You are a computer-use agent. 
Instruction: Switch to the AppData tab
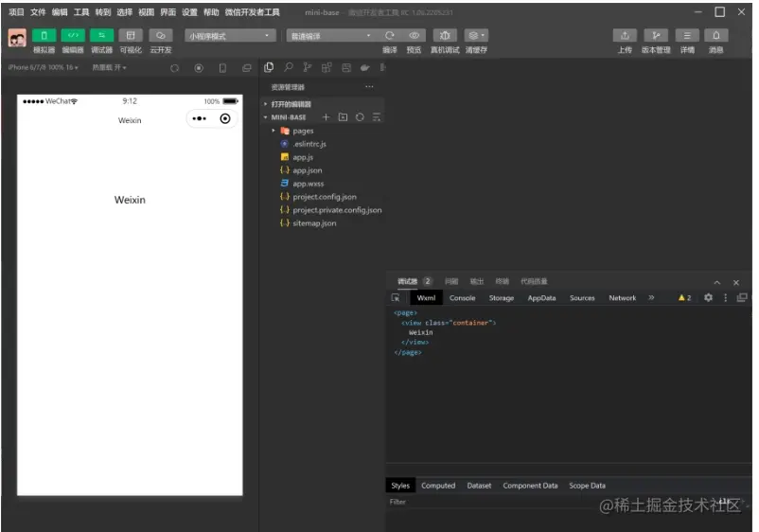[541, 298]
